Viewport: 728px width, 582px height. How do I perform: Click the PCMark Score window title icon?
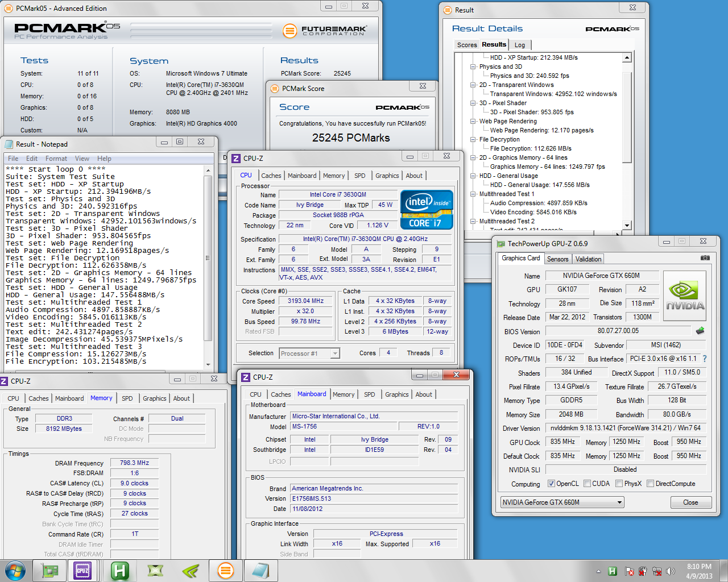pos(275,89)
